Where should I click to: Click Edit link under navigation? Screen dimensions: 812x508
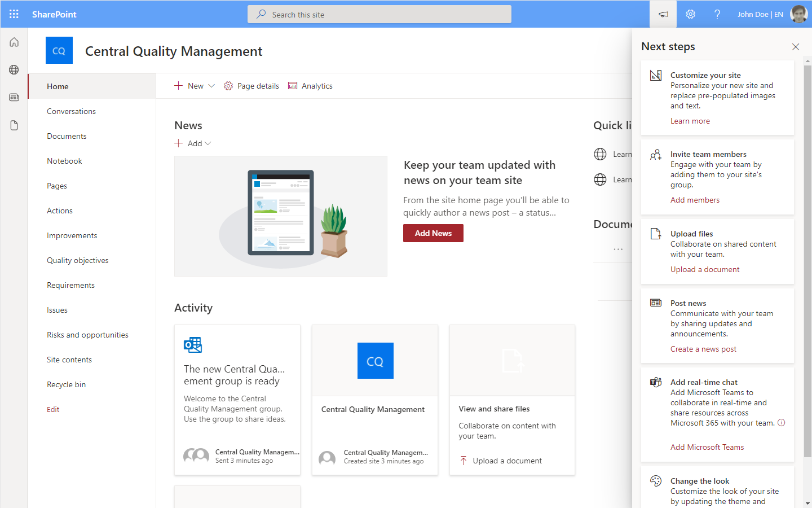(53, 409)
